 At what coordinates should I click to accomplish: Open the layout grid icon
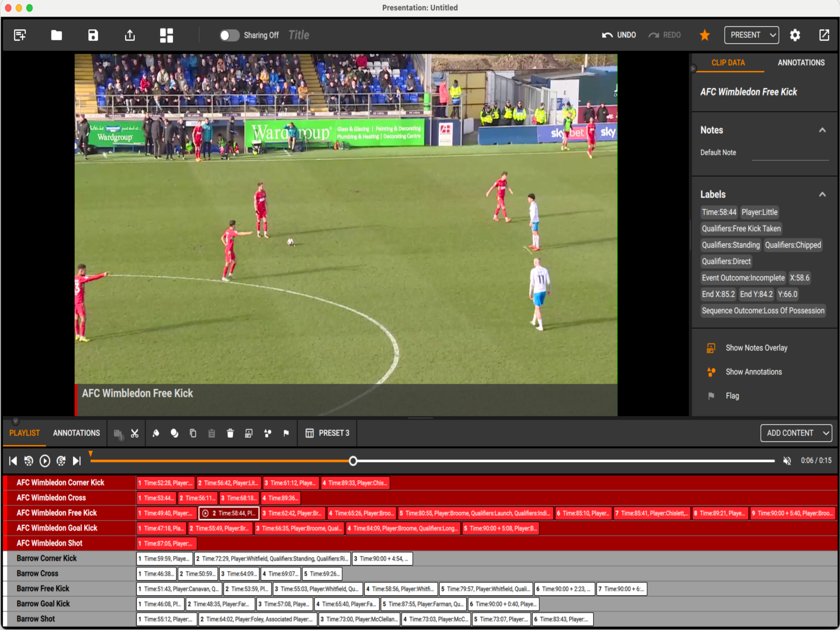point(166,35)
